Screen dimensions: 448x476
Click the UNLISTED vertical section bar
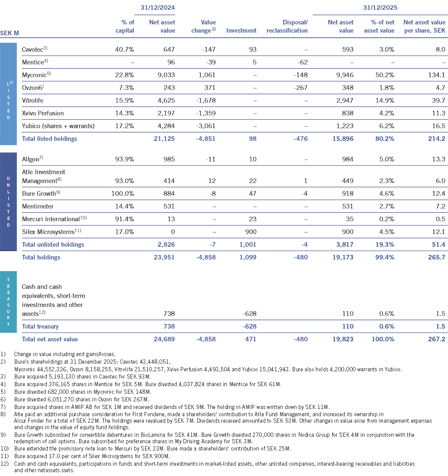pos(8,201)
